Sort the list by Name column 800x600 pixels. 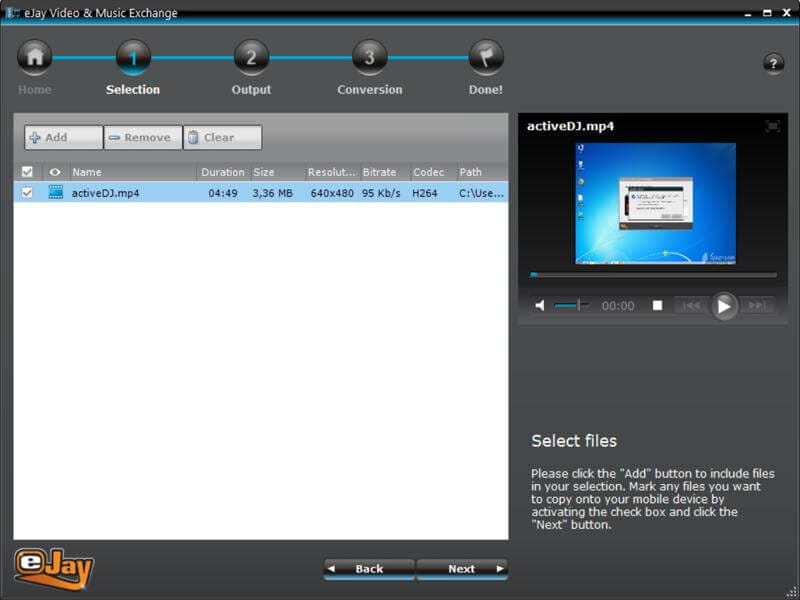pos(88,171)
